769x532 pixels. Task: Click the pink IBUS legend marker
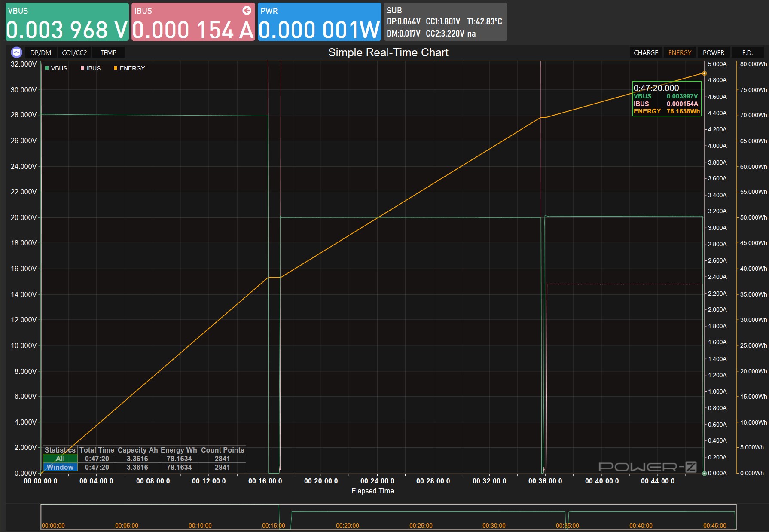point(82,68)
